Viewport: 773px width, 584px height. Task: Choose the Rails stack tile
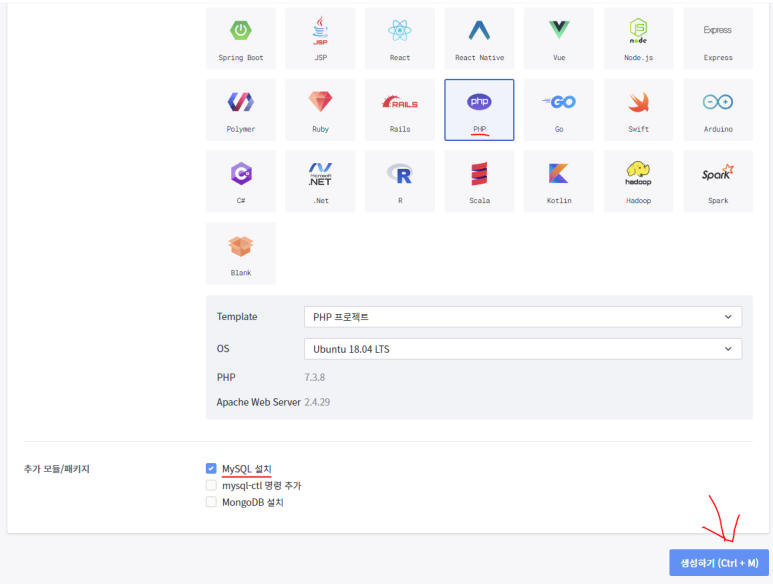[400, 110]
